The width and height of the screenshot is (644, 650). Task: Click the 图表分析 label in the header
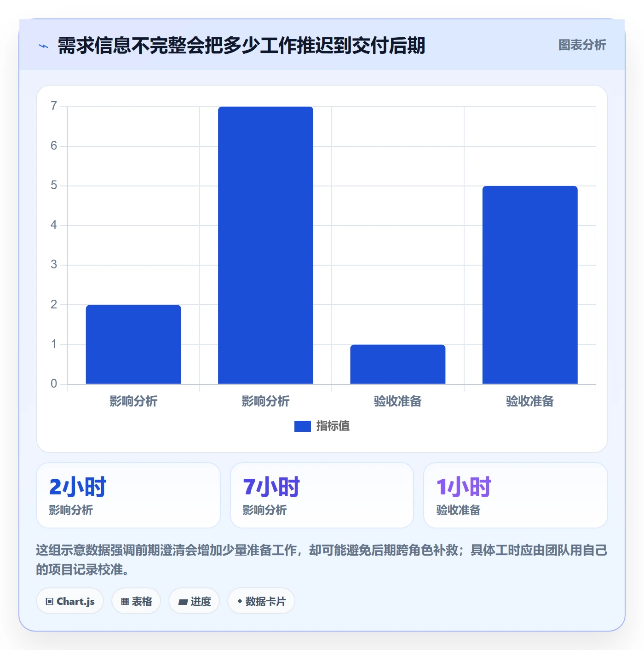pyautogui.click(x=582, y=45)
